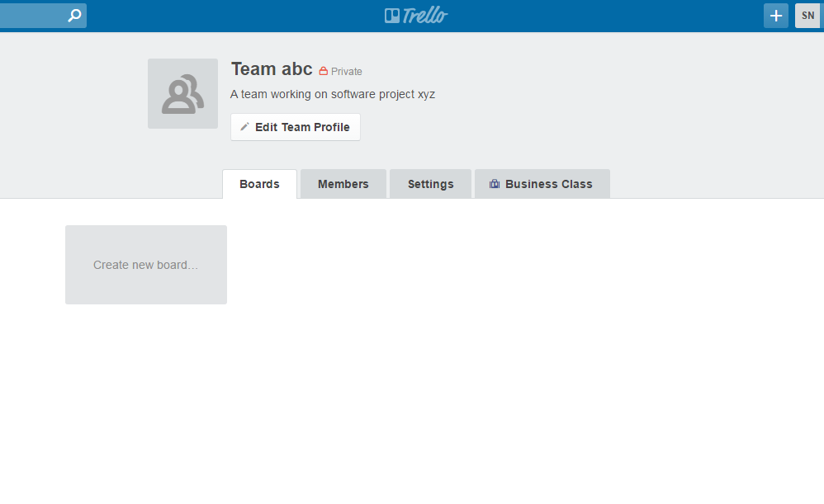Click the briefcase icon beside Business Class
Image resolution: width=824 pixels, height=504 pixels.
(x=495, y=184)
